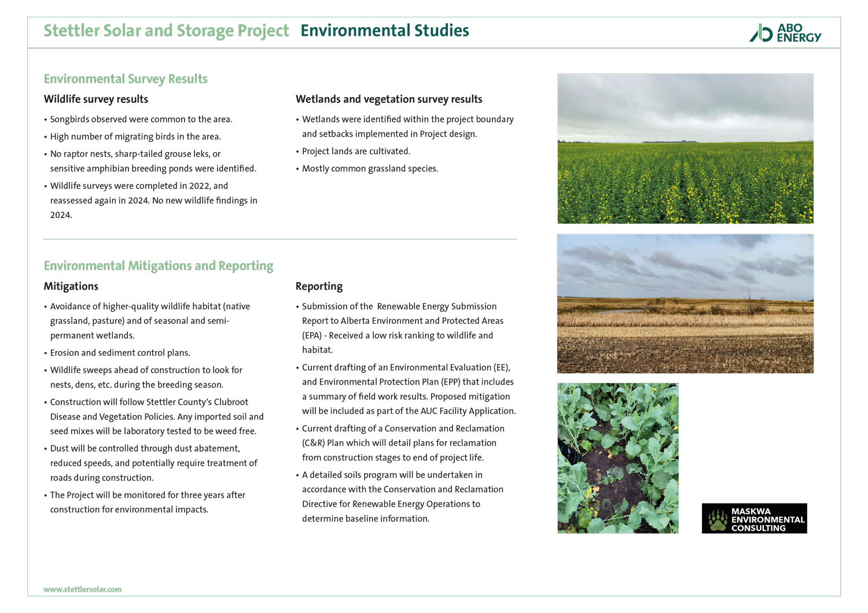The height and width of the screenshot is (613, 868).
Task: Click the Maskwa bear paw icon
Action: [x=718, y=519]
